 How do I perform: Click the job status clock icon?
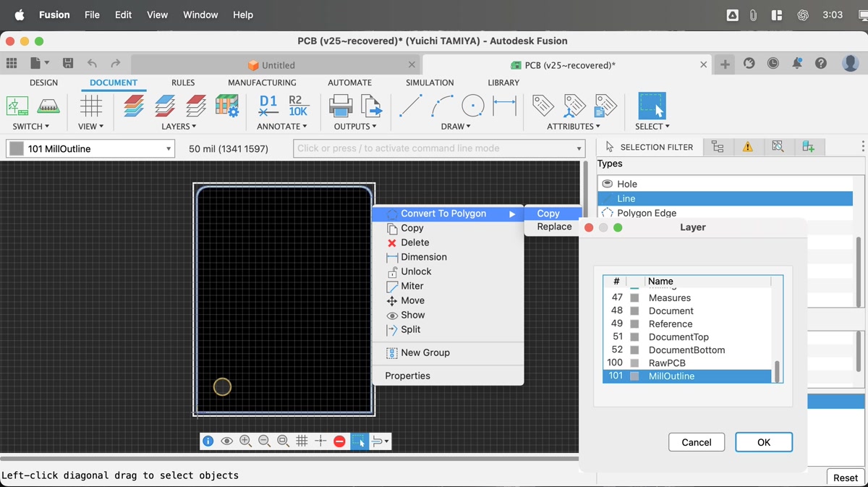(773, 64)
